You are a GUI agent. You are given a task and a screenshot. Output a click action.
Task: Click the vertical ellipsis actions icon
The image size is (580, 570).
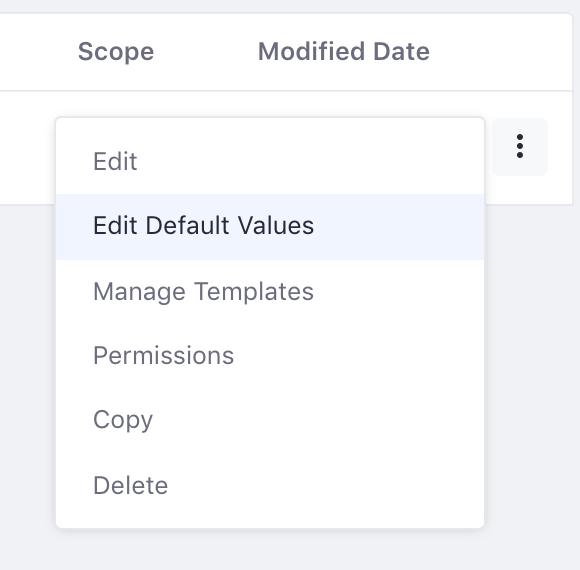point(520,146)
